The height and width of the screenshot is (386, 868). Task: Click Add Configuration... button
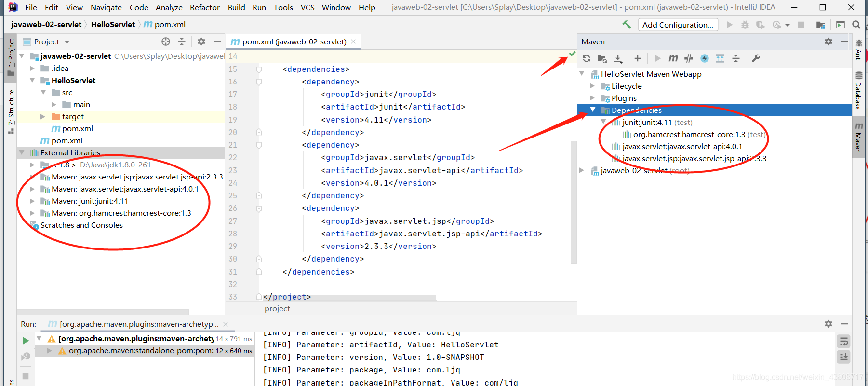coord(678,25)
